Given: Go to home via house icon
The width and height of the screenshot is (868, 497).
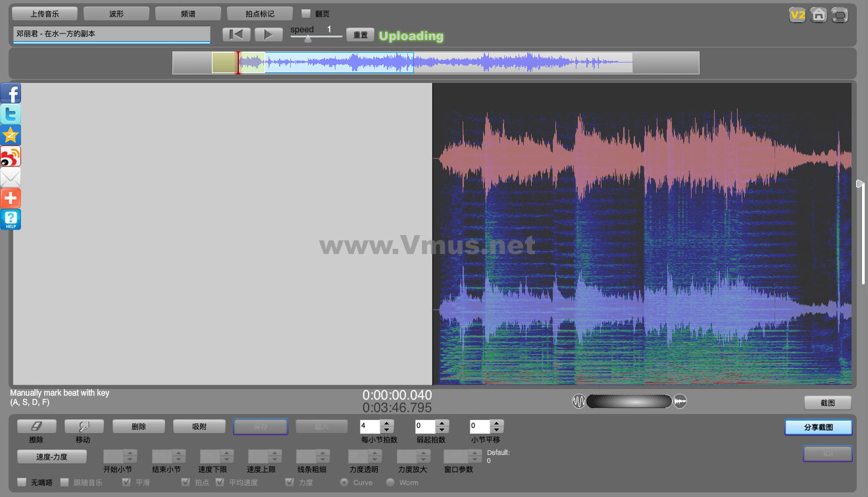Looking at the screenshot, I should tap(818, 14).
